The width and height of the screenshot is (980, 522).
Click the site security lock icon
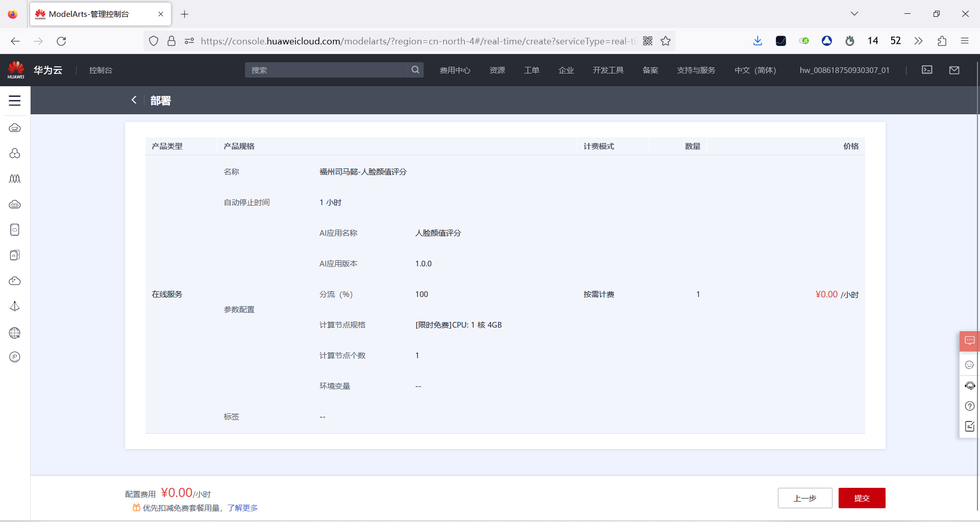coord(171,41)
